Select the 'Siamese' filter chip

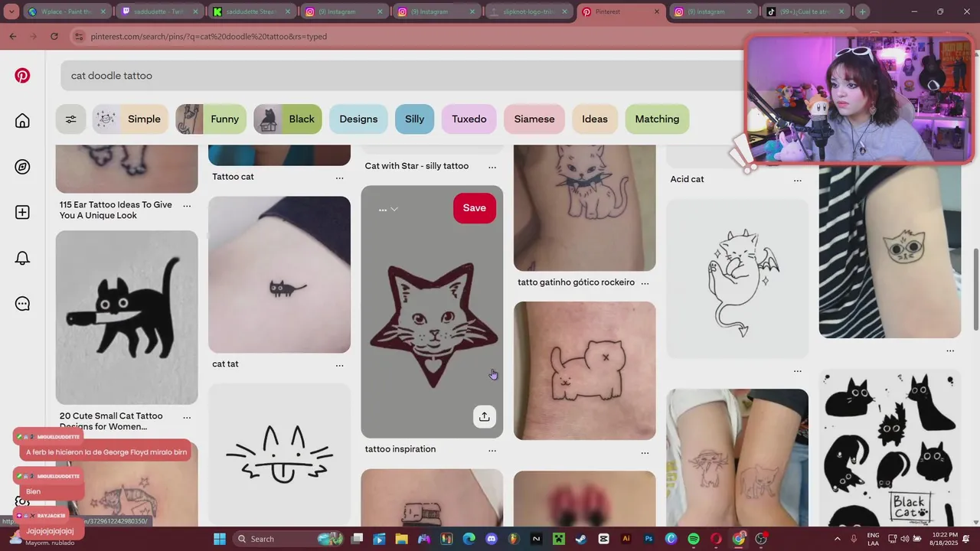(x=534, y=119)
